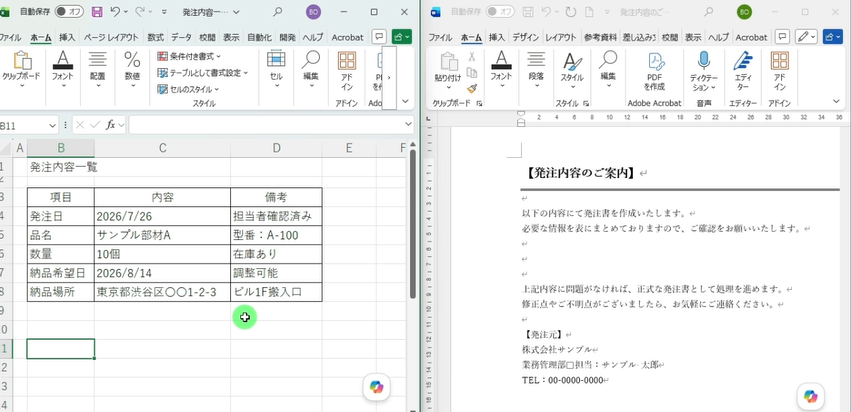This screenshot has width=851, height=412.
Task: Select cell containing 担当者確認済み
Action: point(276,216)
